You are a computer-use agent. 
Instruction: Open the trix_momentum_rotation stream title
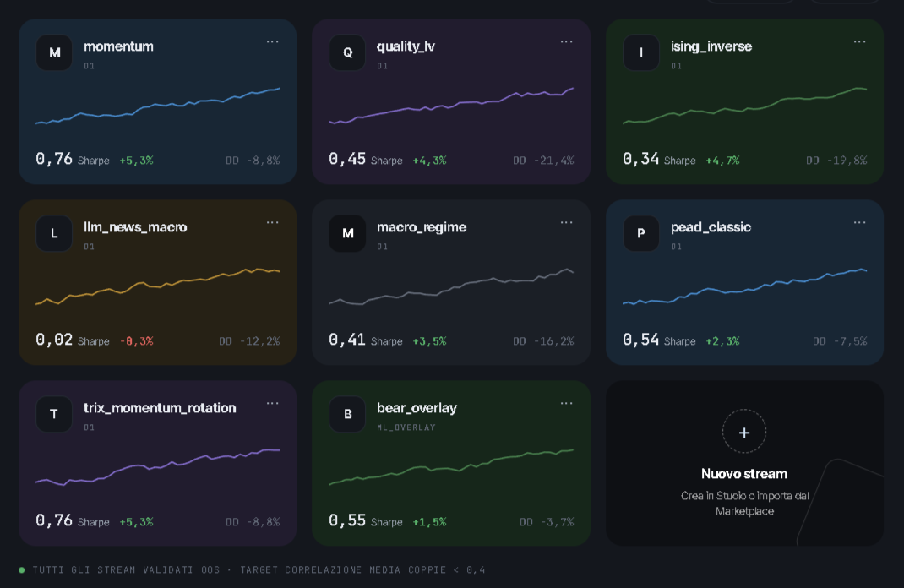click(160, 408)
